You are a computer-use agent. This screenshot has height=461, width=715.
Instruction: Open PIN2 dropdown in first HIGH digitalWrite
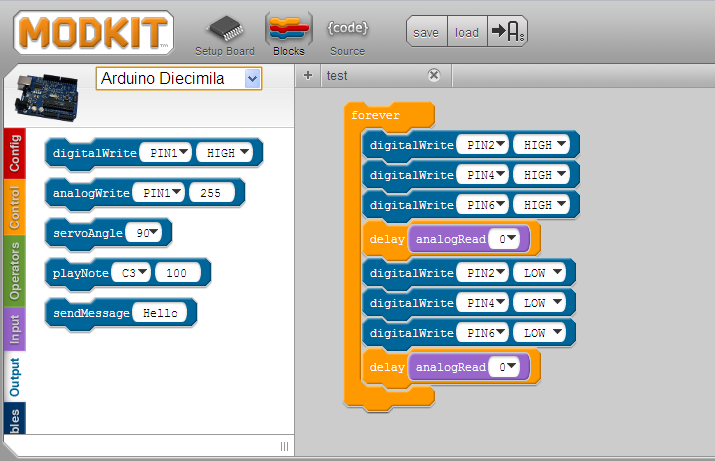tap(483, 145)
